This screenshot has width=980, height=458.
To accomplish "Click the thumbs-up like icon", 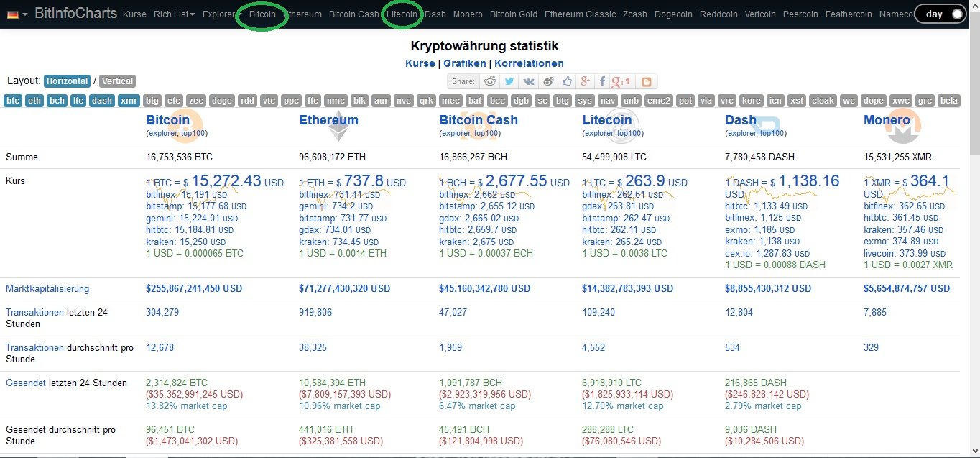I will coord(567,81).
